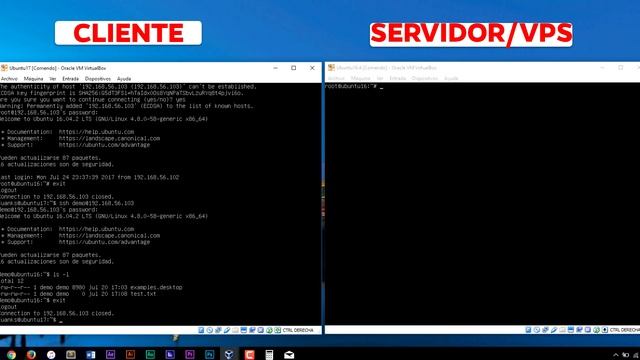The width and height of the screenshot is (640, 360).
Task: Click the 'ls -l' command line
Action: (x=35, y=274)
